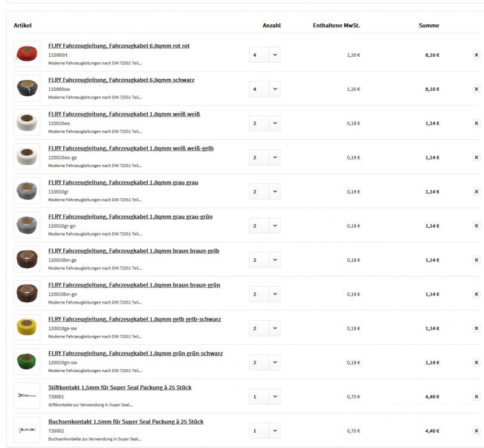Open the 1,0qmm weiß weiß product link
This screenshot has width=484, height=448.
click(x=124, y=114)
